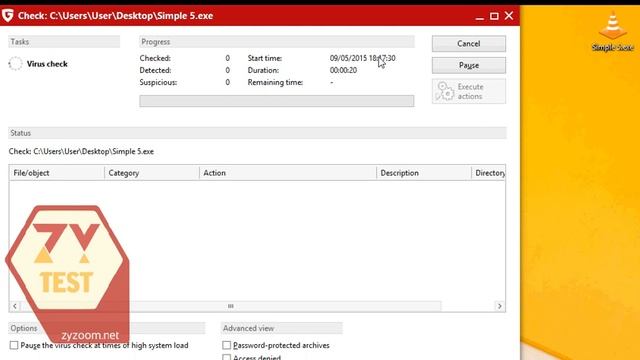Sort by Description column header
Image resolution: width=640 pixels, height=360 pixels.
pyautogui.click(x=424, y=173)
